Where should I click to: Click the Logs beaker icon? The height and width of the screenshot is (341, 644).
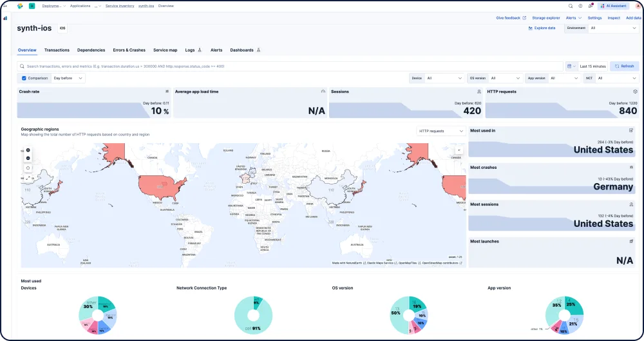[x=200, y=50]
